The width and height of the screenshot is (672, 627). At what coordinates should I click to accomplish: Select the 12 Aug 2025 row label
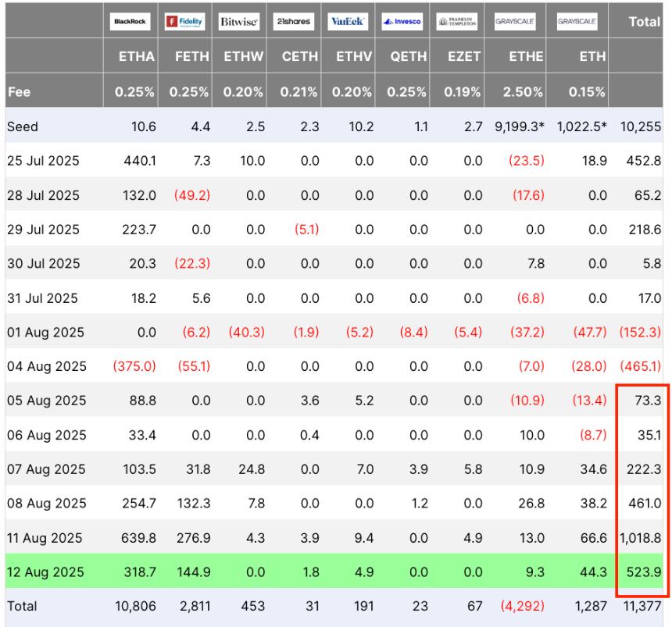[45, 572]
